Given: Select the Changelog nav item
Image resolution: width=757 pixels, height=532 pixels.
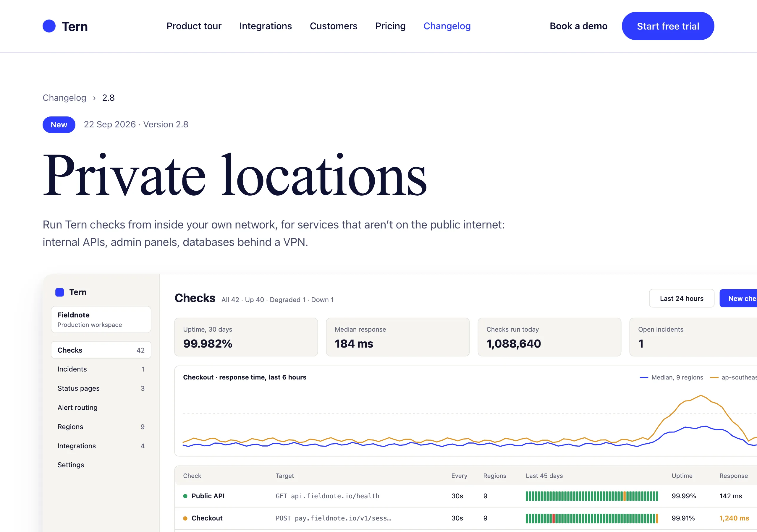Looking at the screenshot, I should pos(447,26).
